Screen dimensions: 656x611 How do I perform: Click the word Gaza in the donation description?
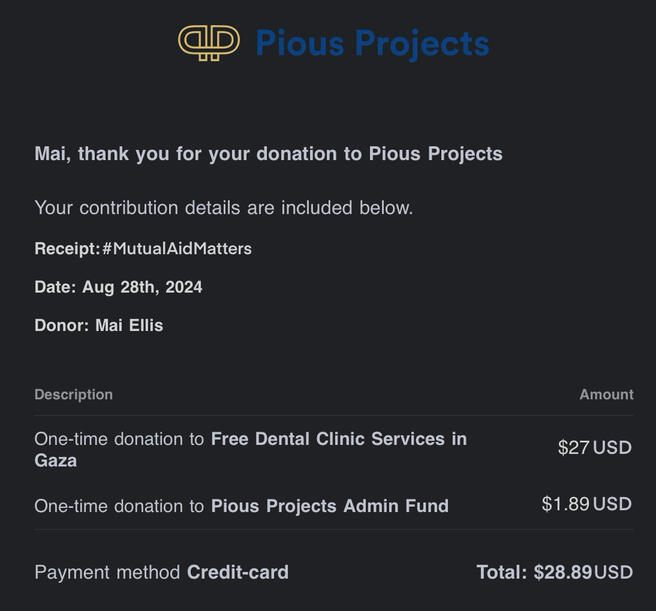pos(56,461)
